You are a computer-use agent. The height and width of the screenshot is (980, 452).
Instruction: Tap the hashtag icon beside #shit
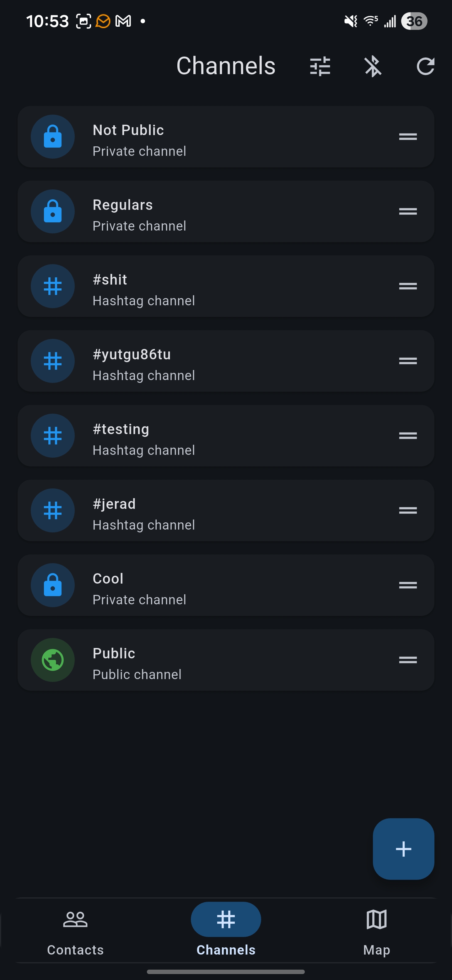(52, 286)
